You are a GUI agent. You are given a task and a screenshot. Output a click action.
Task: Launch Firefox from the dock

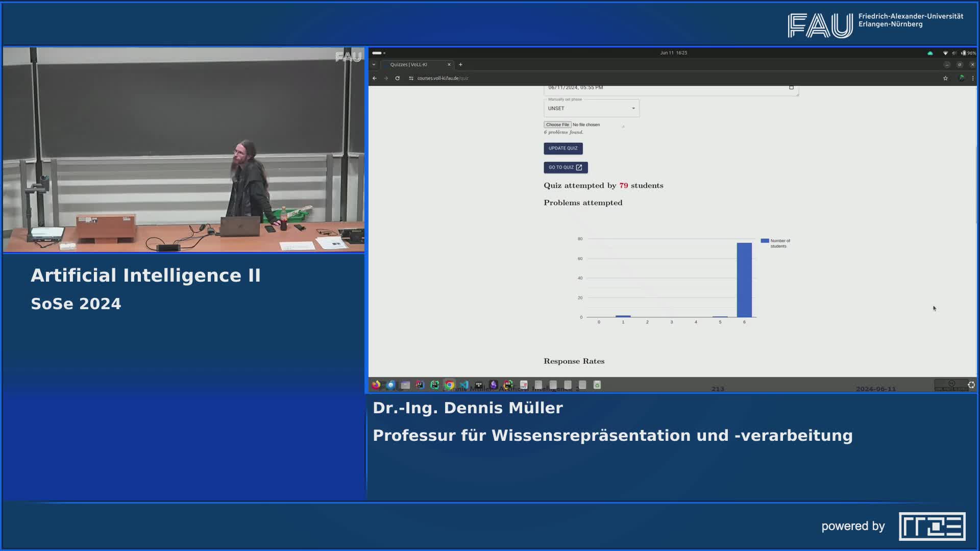click(x=377, y=385)
